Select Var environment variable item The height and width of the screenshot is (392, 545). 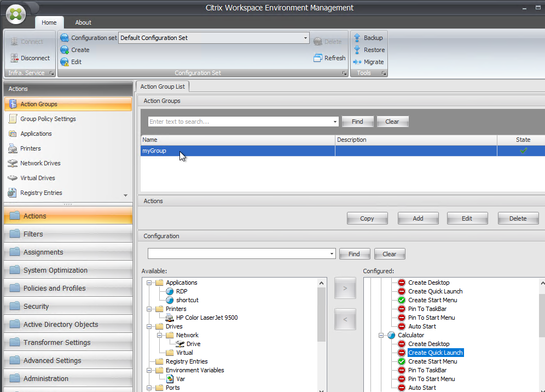[181, 379]
